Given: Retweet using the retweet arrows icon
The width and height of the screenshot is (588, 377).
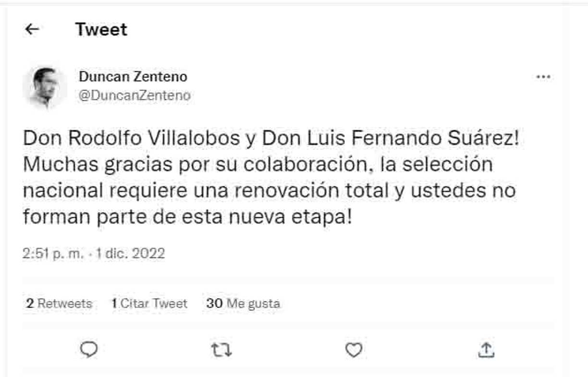Looking at the screenshot, I should click(x=221, y=351).
